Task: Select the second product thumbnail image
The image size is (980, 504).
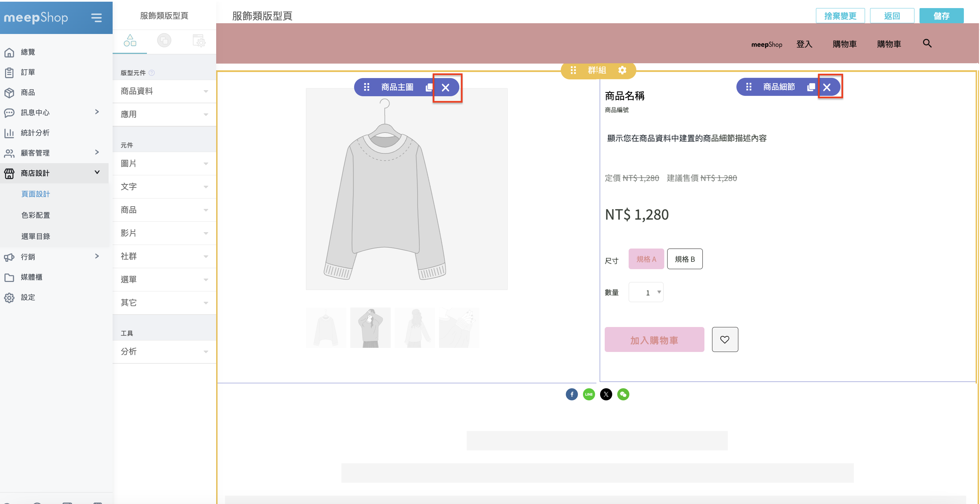Action: pyautogui.click(x=370, y=327)
